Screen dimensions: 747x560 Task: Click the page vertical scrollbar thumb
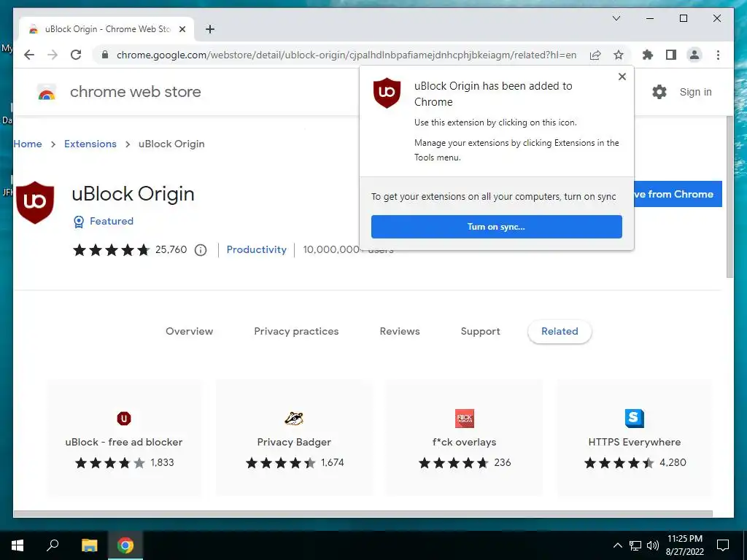[729, 197]
